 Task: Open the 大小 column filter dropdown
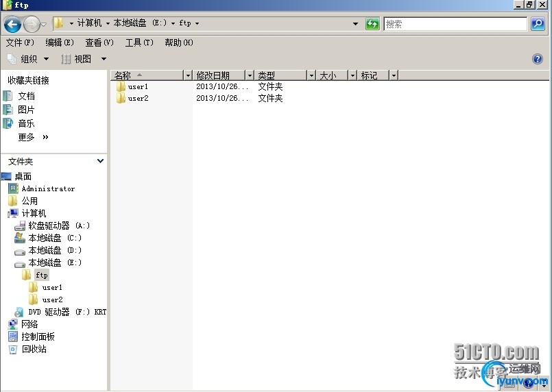pos(352,75)
